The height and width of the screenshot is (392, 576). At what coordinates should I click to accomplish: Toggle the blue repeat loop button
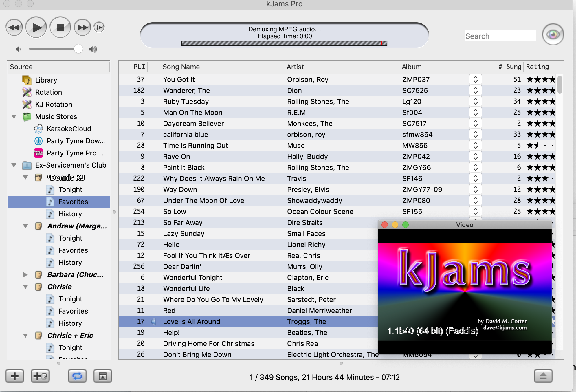tap(77, 376)
